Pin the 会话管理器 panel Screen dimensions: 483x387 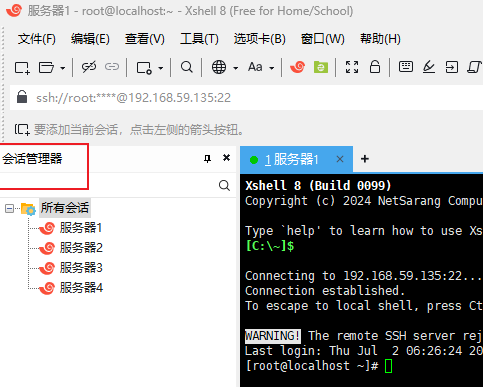pos(207,158)
